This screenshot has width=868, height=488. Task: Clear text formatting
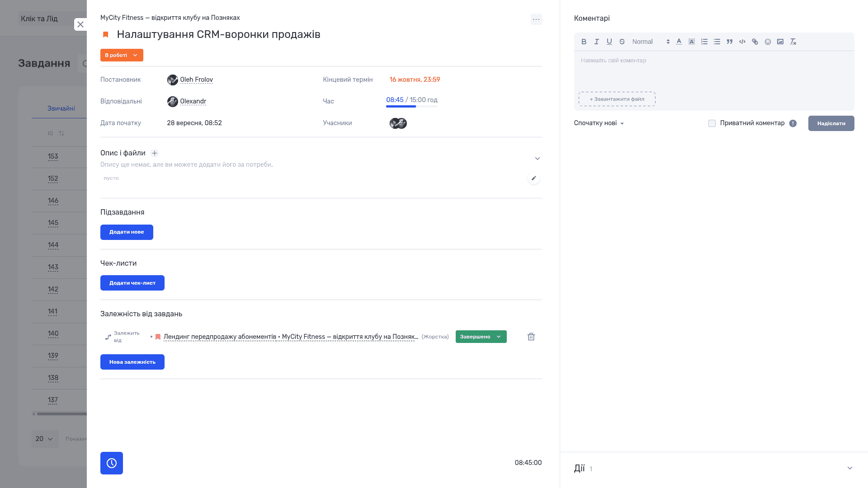pyautogui.click(x=793, y=42)
